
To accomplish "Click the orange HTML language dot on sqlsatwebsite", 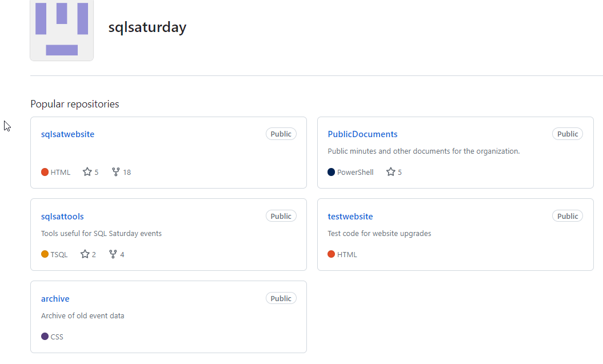I will [45, 172].
